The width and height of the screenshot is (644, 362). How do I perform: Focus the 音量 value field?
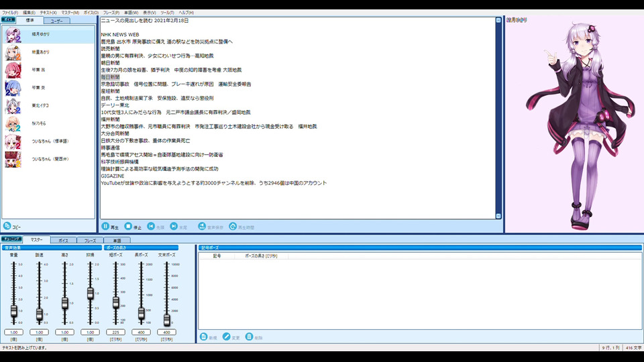point(13,332)
